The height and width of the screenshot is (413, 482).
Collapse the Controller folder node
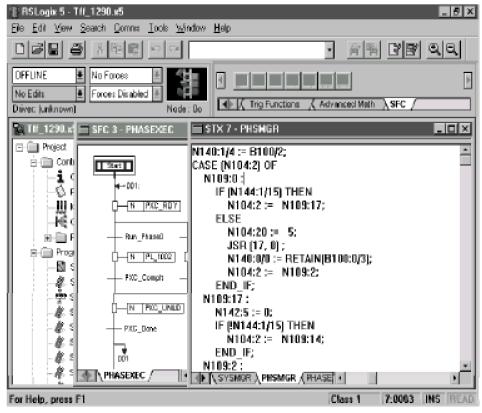(33, 163)
